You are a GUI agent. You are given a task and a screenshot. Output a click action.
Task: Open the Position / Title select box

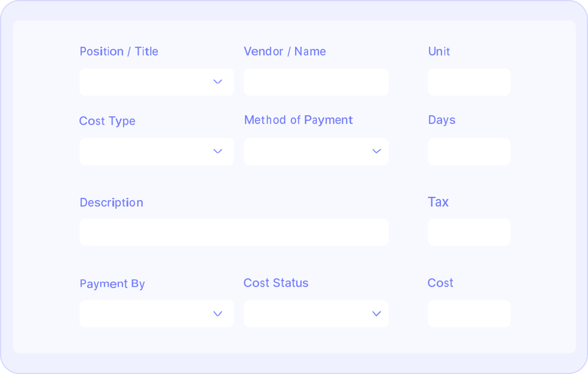147,82
